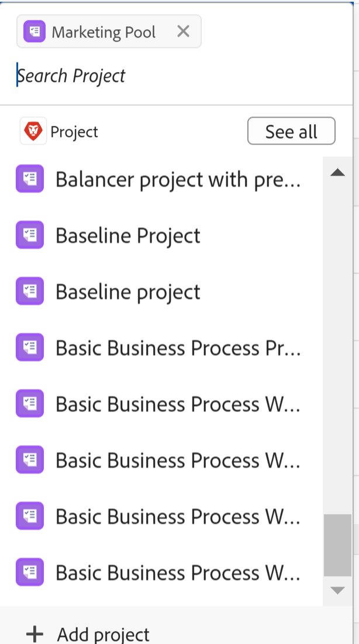The image size is (359, 644).
Task: Click the last Basic Business Process W... icon
Action: [x=30, y=572]
